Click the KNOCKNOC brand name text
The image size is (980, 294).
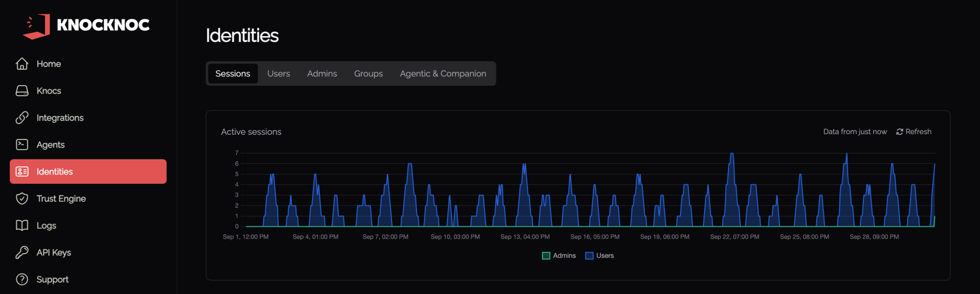(103, 24)
